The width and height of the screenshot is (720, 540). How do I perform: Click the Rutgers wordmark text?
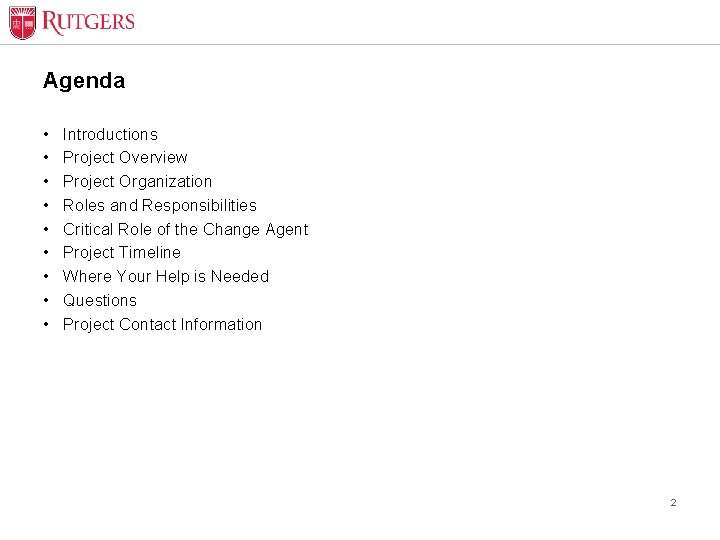pos(88,22)
